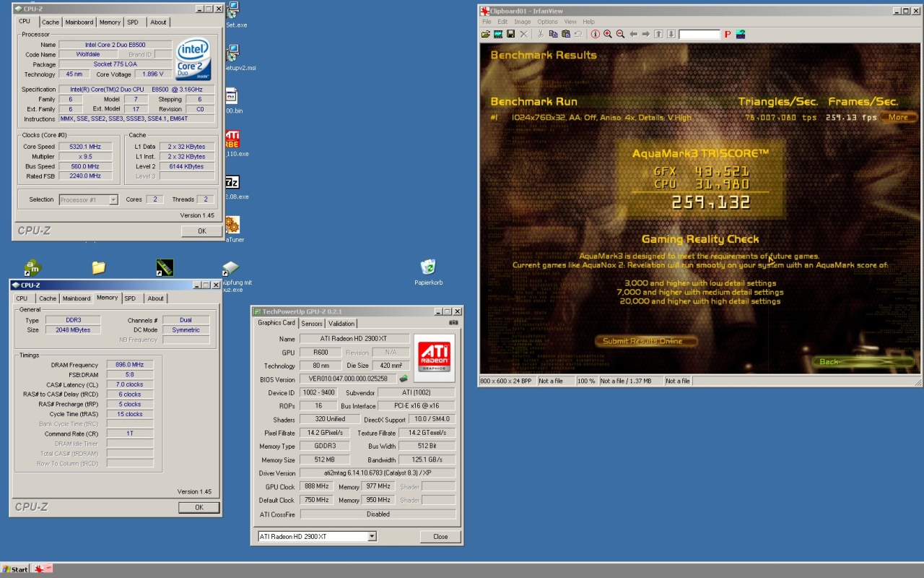Screen dimensions: 924x578
Task: Open the red P properties icon
Action: (728, 34)
